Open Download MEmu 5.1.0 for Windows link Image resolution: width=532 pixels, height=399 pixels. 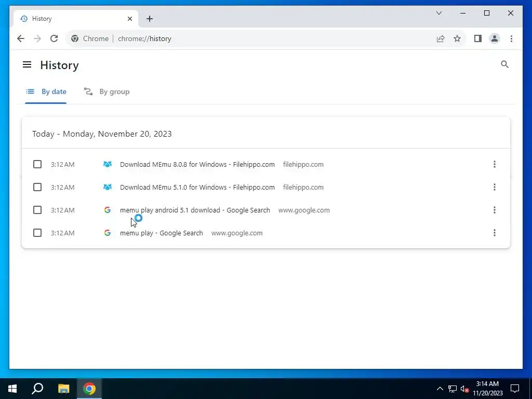(197, 187)
